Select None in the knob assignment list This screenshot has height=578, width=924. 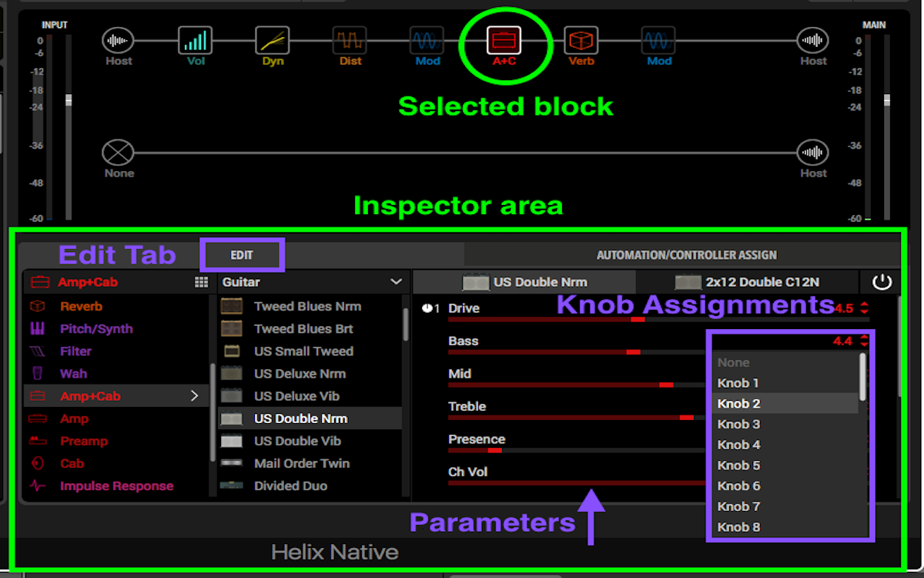coord(785,362)
